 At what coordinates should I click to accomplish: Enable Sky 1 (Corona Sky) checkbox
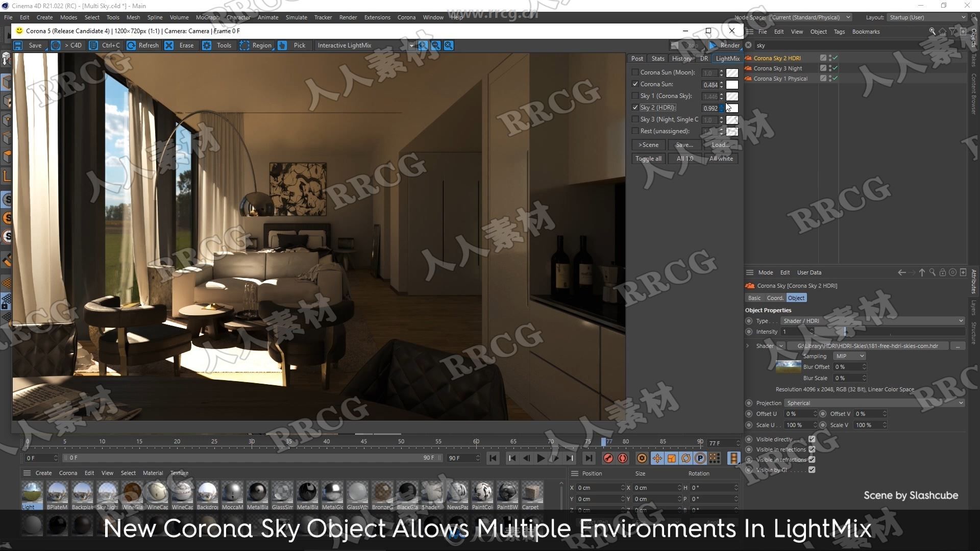(x=635, y=96)
